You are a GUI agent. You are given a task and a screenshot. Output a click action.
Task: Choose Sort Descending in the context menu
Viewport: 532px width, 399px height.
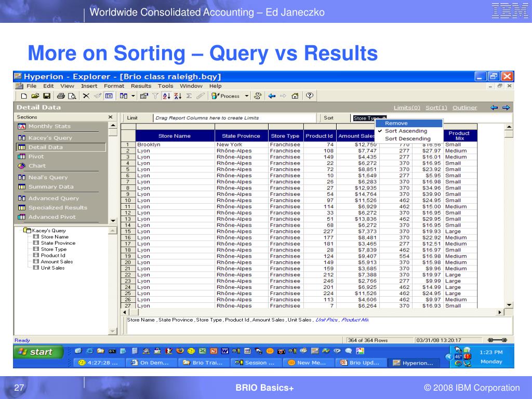[409, 139]
